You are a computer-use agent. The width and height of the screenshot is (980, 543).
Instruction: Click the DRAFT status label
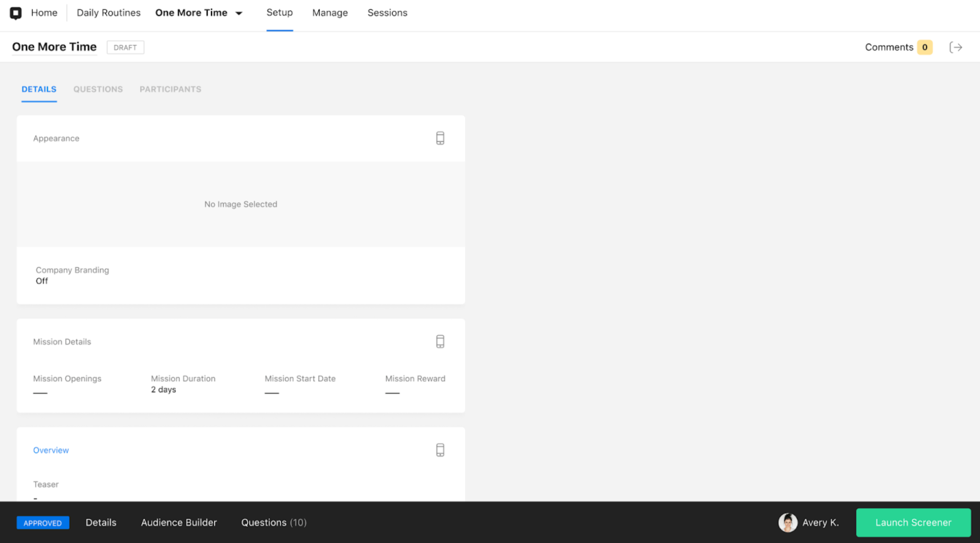(125, 47)
